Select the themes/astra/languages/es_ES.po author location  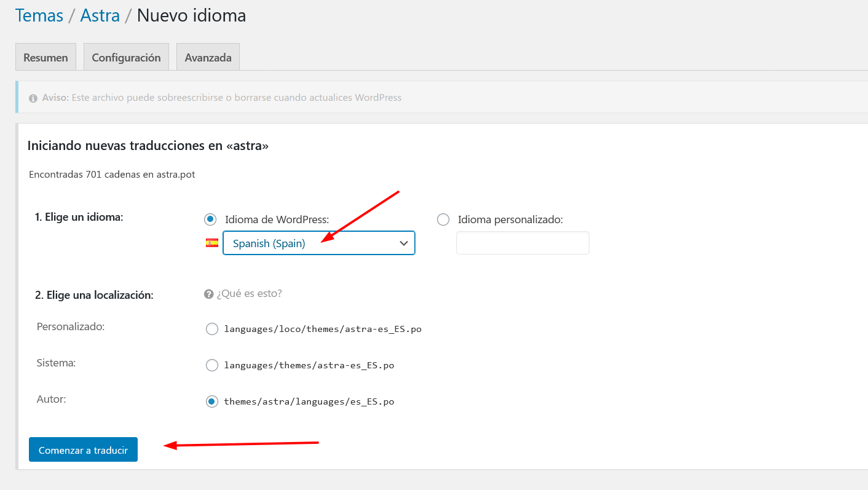pyautogui.click(x=212, y=401)
